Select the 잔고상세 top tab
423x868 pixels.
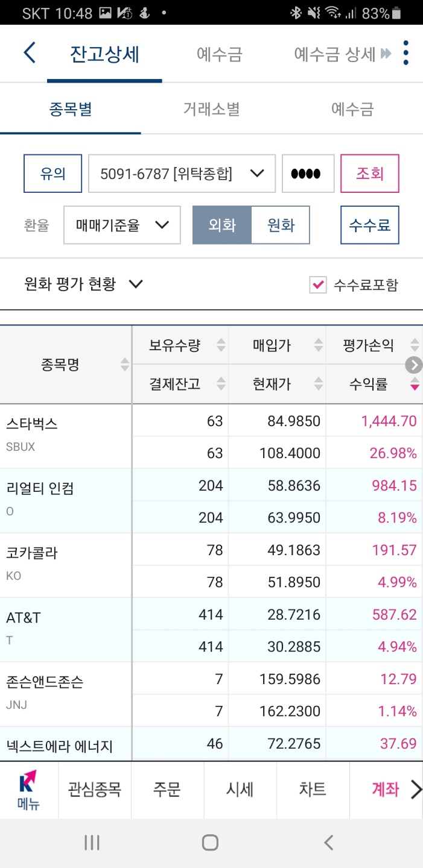[x=104, y=54]
